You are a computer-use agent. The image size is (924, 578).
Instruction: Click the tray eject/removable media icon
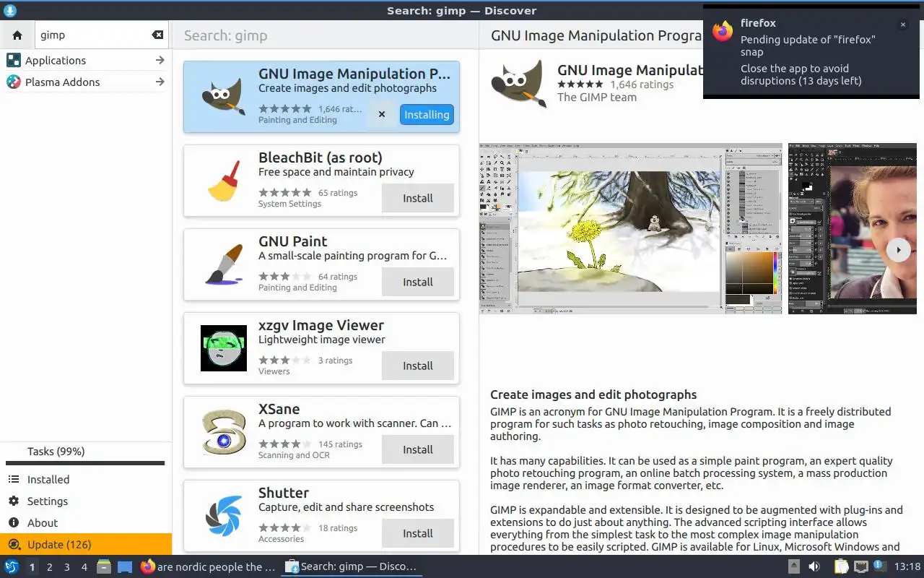pos(793,567)
